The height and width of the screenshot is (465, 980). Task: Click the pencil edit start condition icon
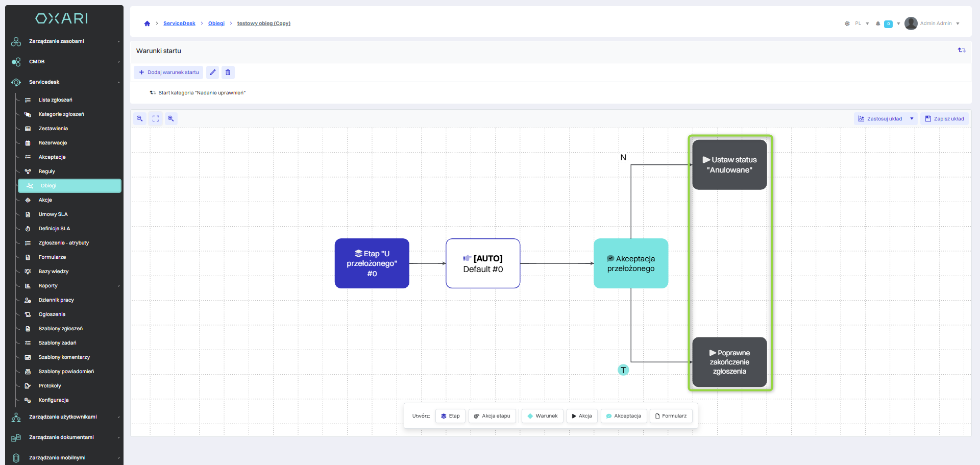[x=213, y=72]
